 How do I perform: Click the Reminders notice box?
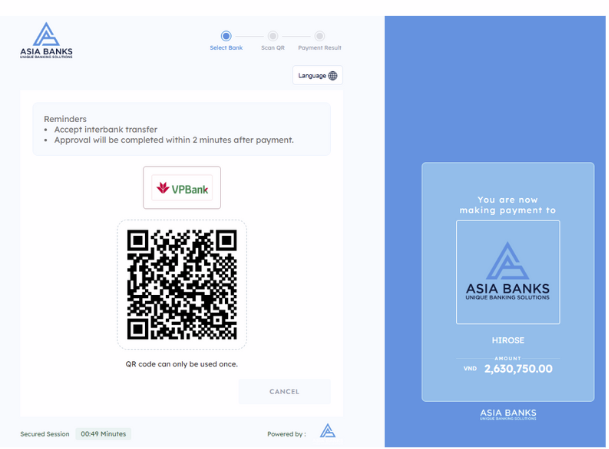point(182,129)
